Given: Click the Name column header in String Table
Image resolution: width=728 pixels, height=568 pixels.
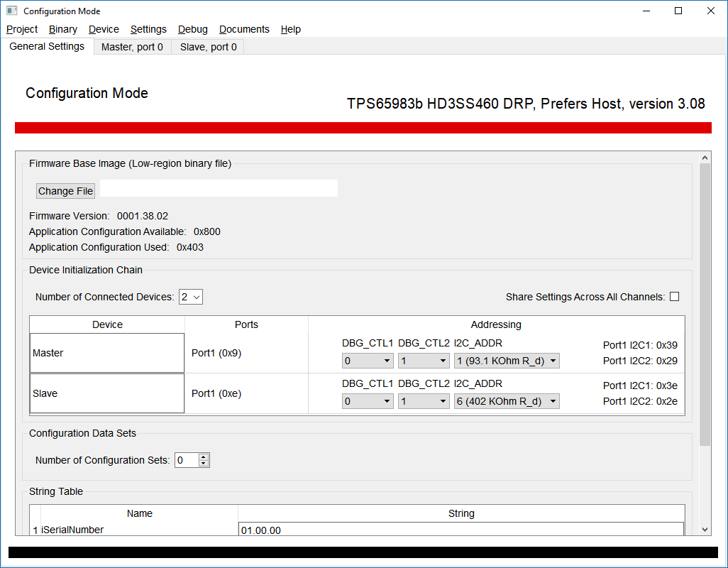Looking at the screenshot, I should point(139,513).
